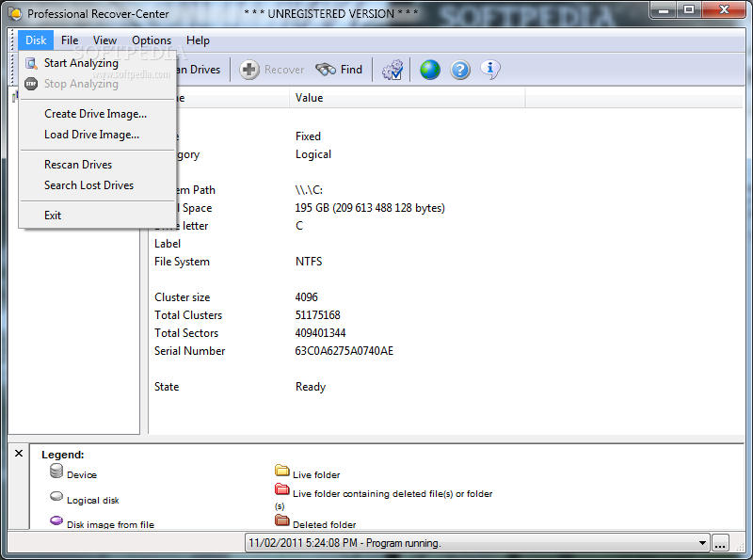Click the Start Analyzing magnifier icon
This screenshot has height=560, width=753.
click(31, 63)
